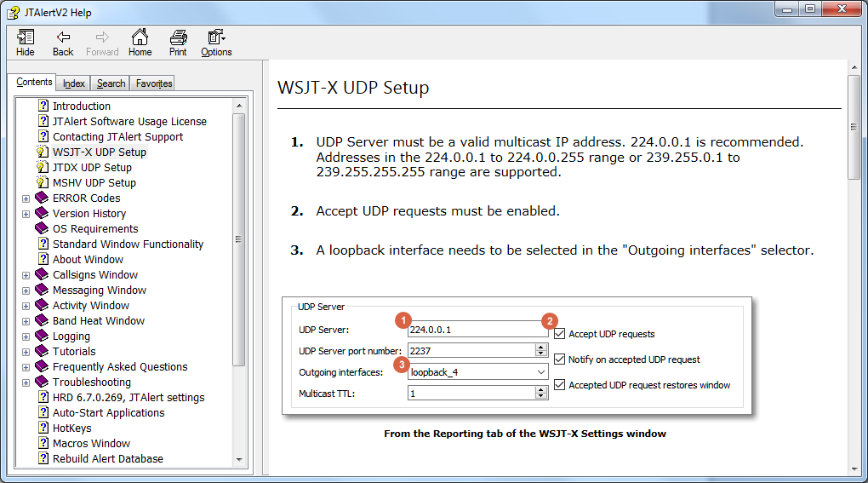The height and width of the screenshot is (483, 868).
Task: Click the JTDX UDP Setup topic icon
Action: (43, 167)
